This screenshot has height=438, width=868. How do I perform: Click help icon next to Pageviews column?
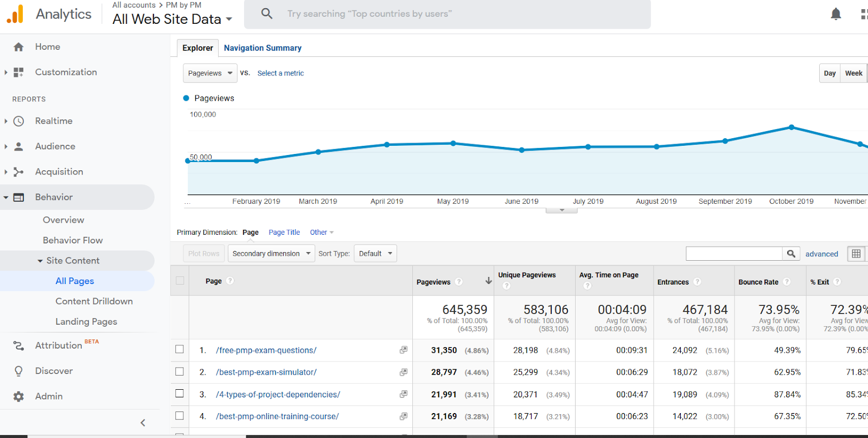459,282
